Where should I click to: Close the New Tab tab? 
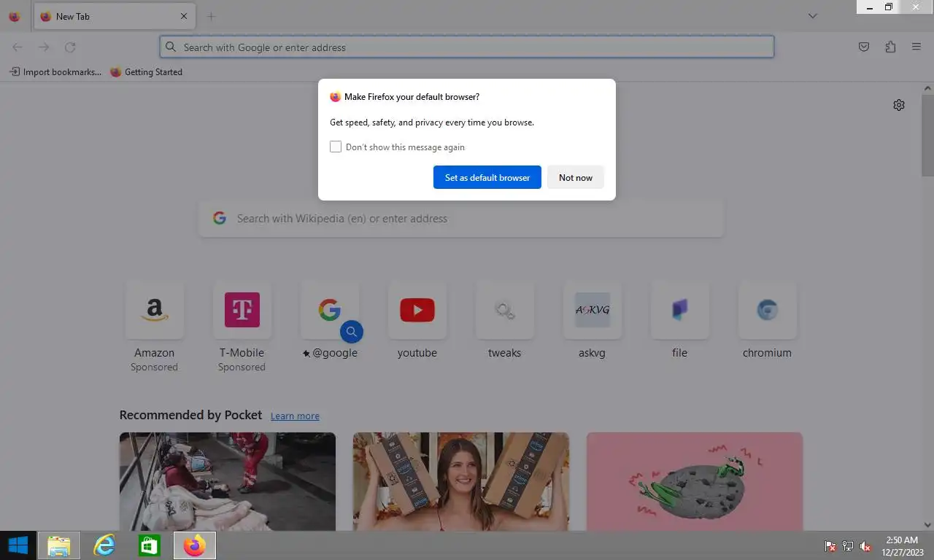click(x=184, y=16)
